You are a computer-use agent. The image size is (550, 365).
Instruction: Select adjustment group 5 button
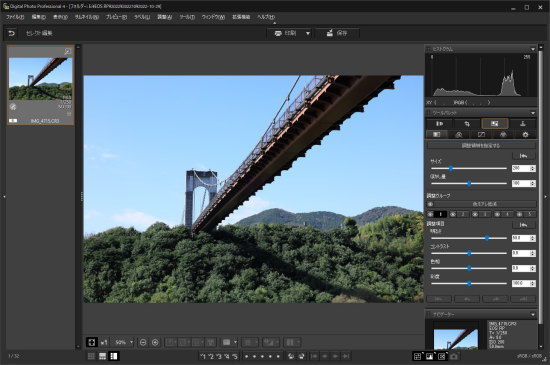coord(529,214)
